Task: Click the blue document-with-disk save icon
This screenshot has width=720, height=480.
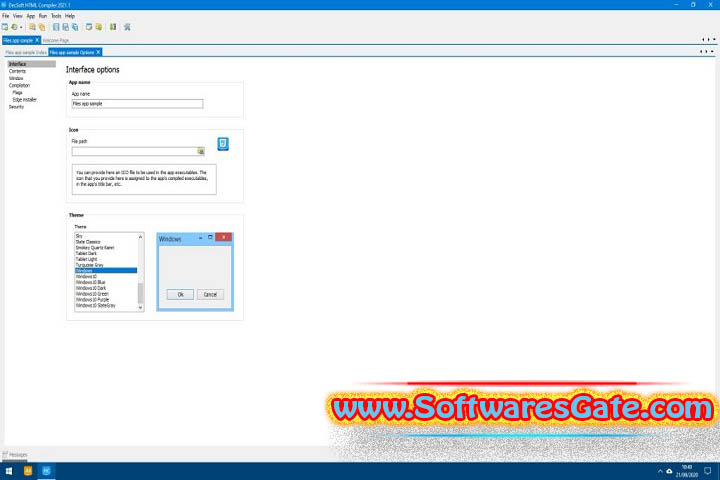Action: [x=66, y=27]
